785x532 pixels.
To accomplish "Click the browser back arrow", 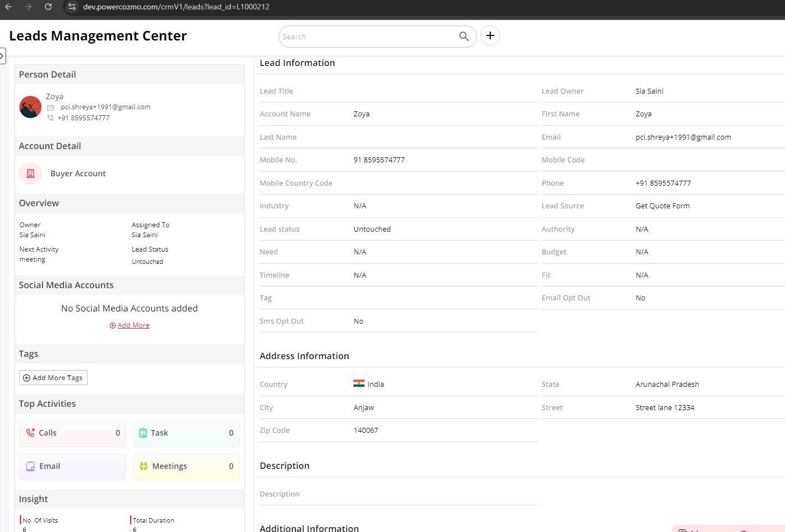I will (8, 7).
